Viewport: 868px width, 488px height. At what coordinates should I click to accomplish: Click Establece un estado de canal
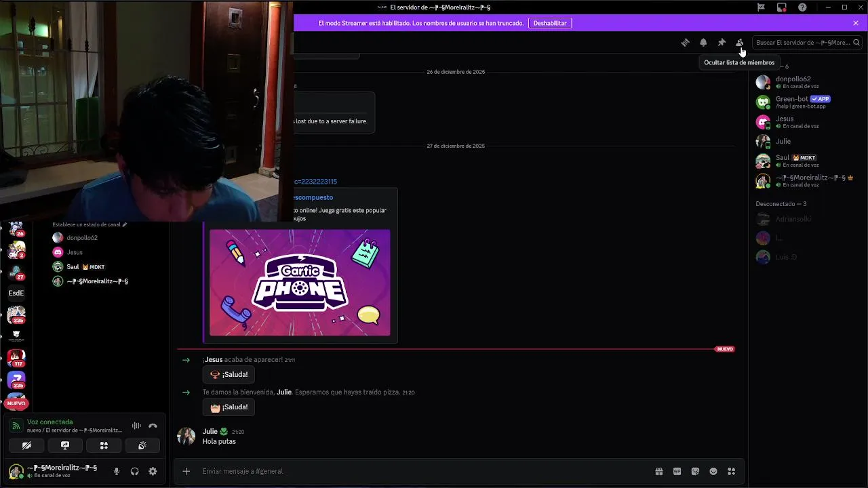(90, 224)
